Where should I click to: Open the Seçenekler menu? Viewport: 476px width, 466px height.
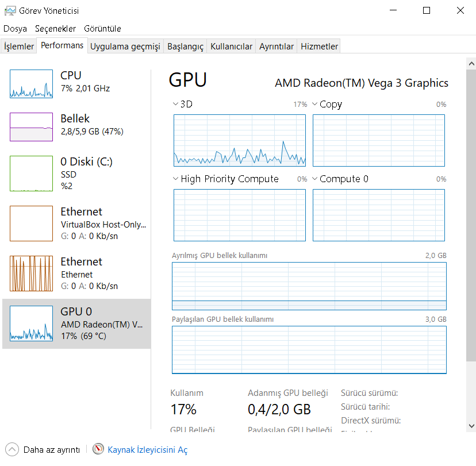(55, 28)
